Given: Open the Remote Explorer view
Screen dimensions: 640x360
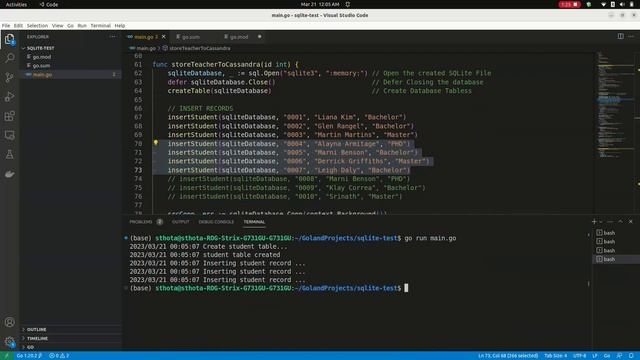Looking at the screenshot, I should click(x=9, y=135).
